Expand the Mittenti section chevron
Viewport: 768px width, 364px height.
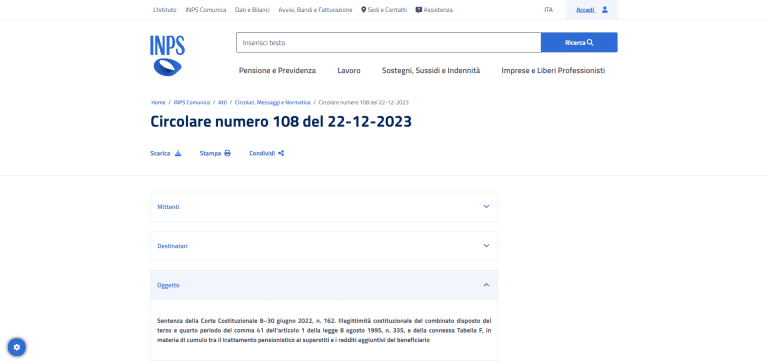coord(486,207)
